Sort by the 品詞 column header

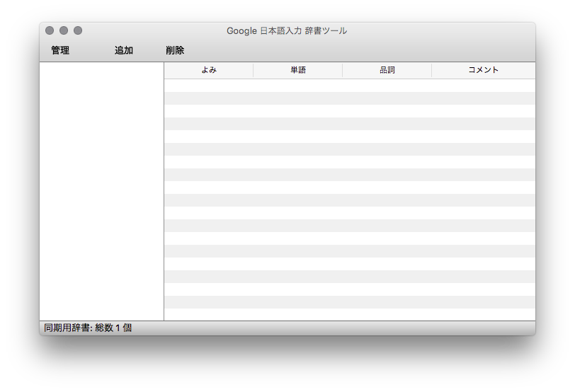387,70
